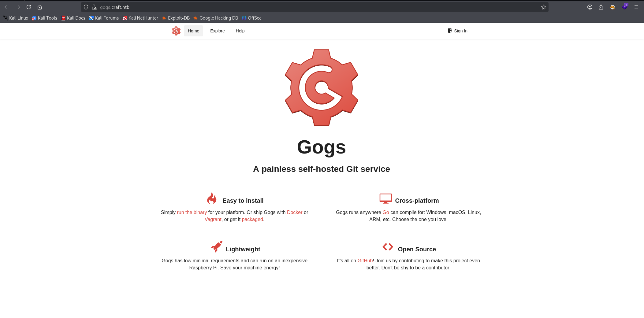Open the Kali Tools bookmark
Viewport: 644px width, 318px height.
[45, 18]
